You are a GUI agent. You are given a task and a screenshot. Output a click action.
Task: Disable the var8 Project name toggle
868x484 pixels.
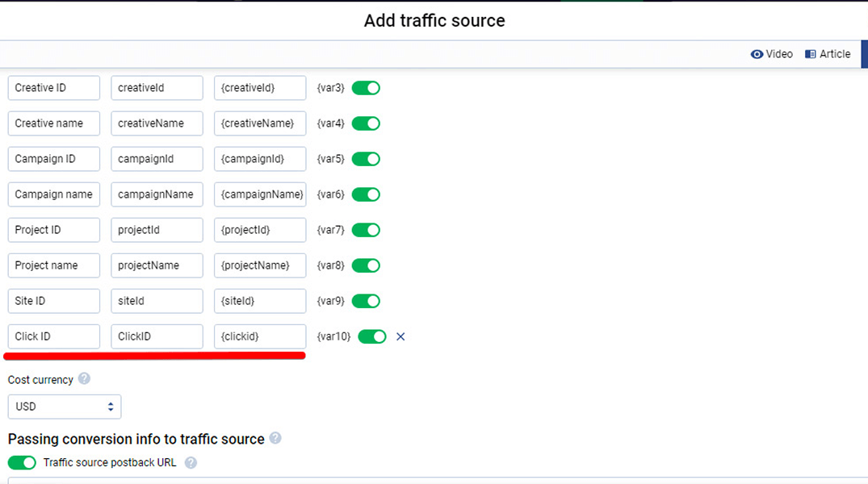pyautogui.click(x=366, y=265)
